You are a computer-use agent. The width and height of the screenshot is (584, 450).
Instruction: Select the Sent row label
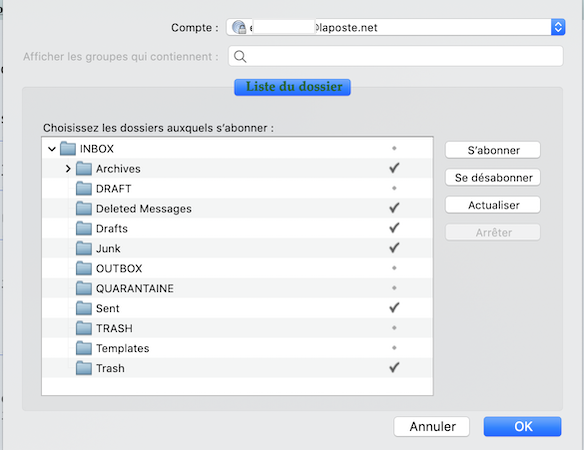108,308
